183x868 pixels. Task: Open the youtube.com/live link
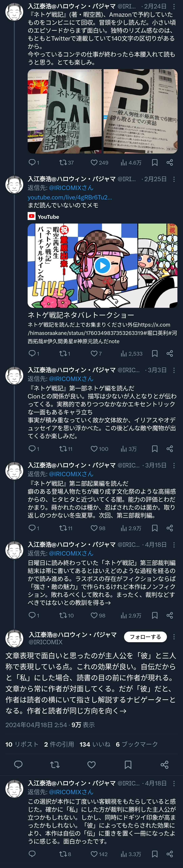(x=70, y=197)
